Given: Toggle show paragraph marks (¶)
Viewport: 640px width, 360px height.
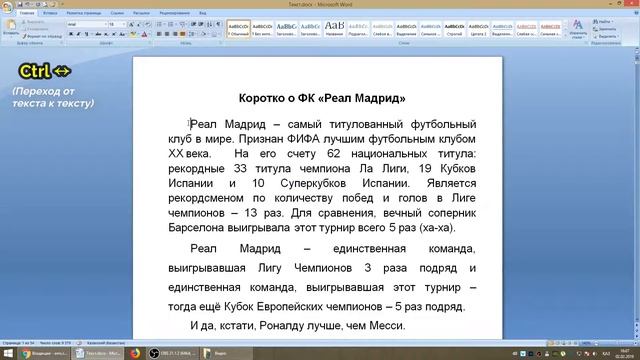Looking at the screenshot, I should tap(218, 24).
